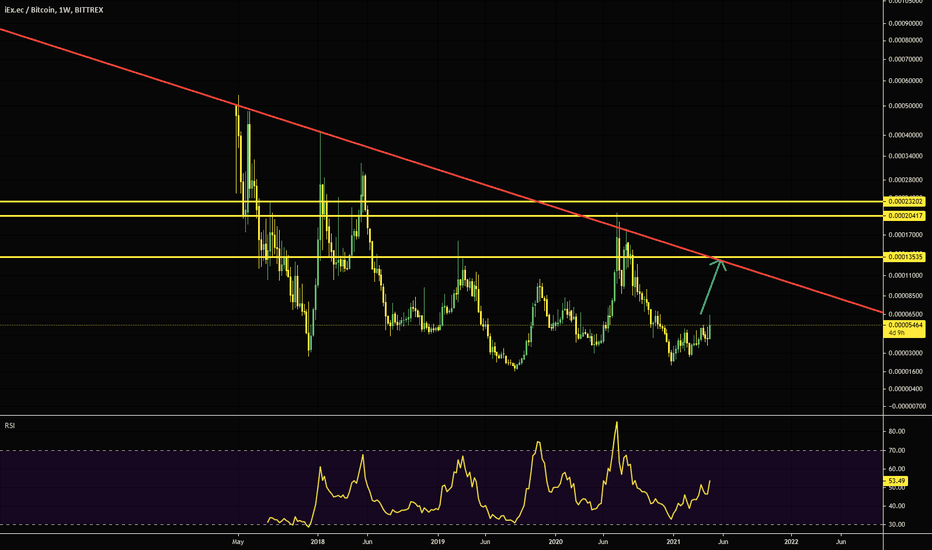Screen dimensions: 932x550
Task: Click the Jun label between 2021 and 2022
Action: pos(723,542)
